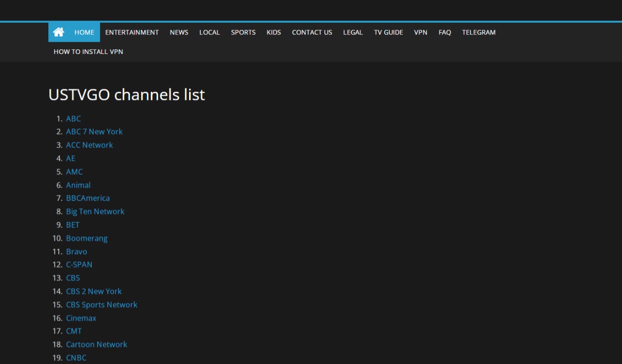Viewport: 622px width, 364px height.
Task: Open the Cinemax channel link
Action: click(81, 318)
